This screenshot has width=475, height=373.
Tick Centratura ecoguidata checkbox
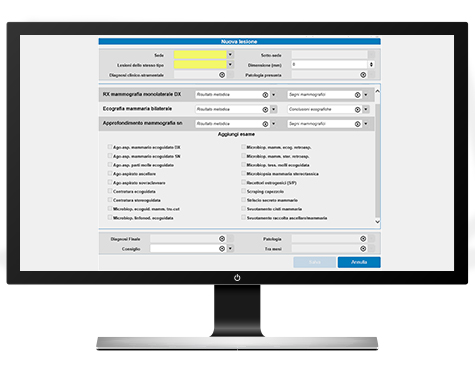pos(110,191)
